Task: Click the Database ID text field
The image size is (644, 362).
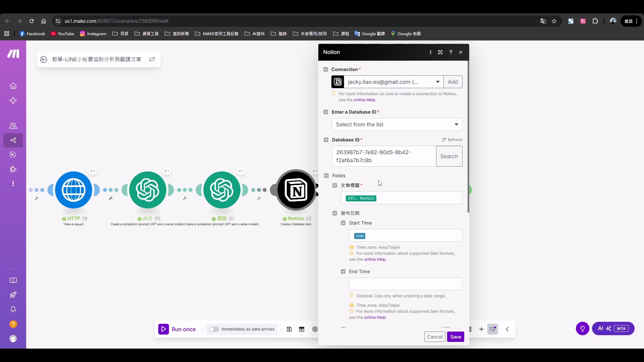Action: pyautogui.click(x=384, y=156)
